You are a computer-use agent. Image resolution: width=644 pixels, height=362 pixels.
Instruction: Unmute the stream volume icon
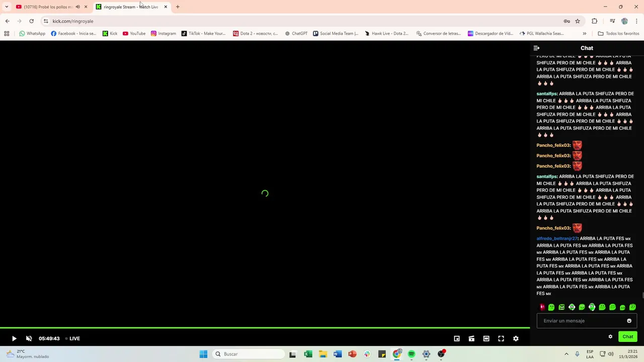[29, 338]
